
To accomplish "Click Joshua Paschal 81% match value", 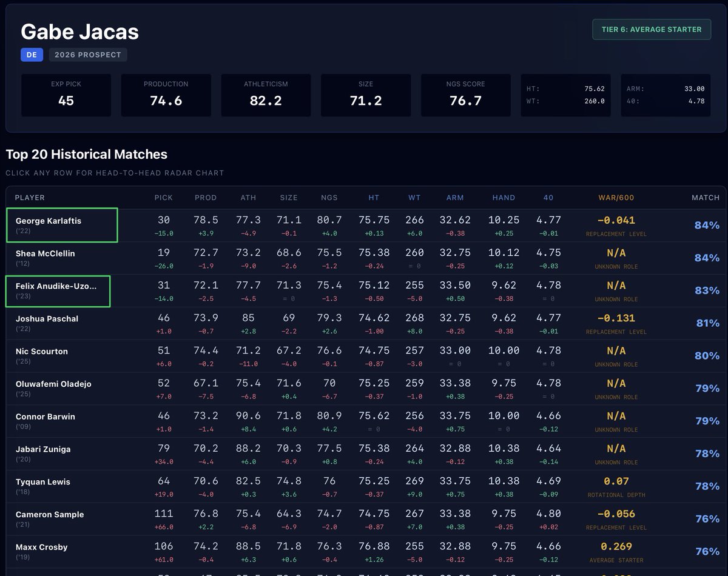I will tap(707, 324).
